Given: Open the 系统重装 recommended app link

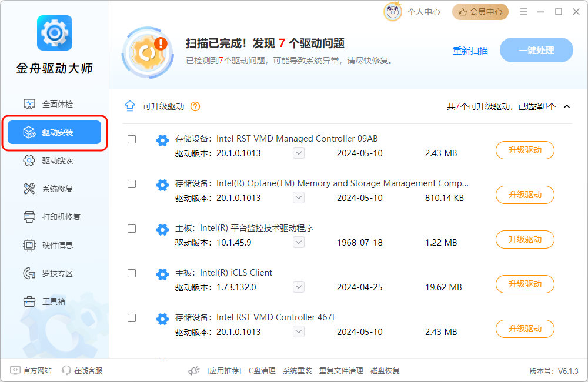Looking at the screenshot, I should [x=298, y=371].
